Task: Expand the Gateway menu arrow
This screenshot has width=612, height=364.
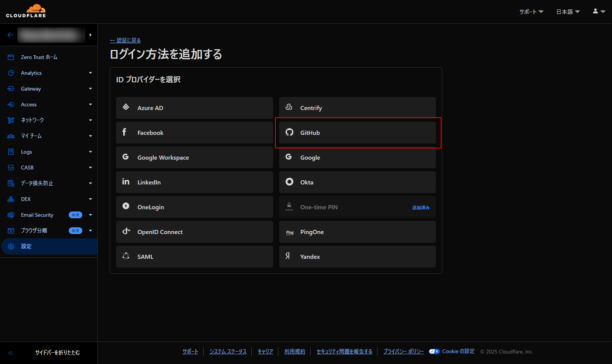Action: coord(91,89)
